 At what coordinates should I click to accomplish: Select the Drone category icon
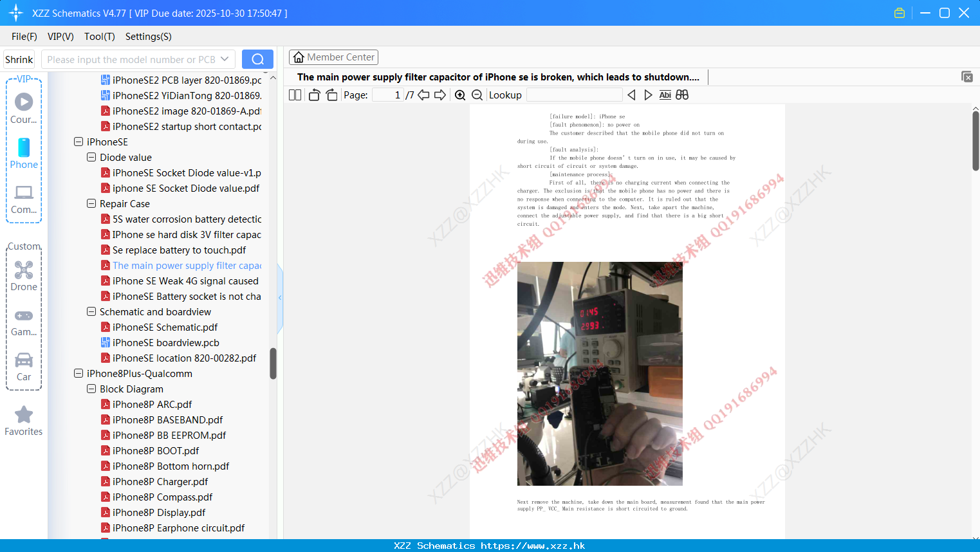click(24, 275)
